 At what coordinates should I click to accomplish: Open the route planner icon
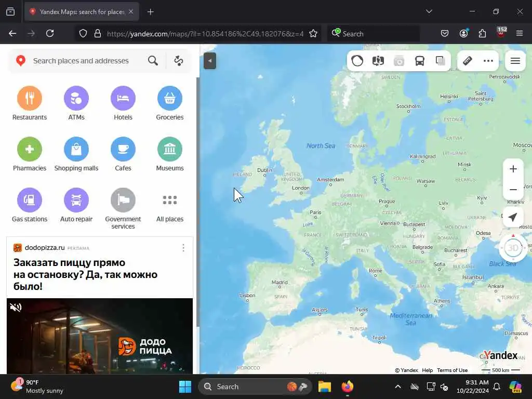[x=179, y=61]
